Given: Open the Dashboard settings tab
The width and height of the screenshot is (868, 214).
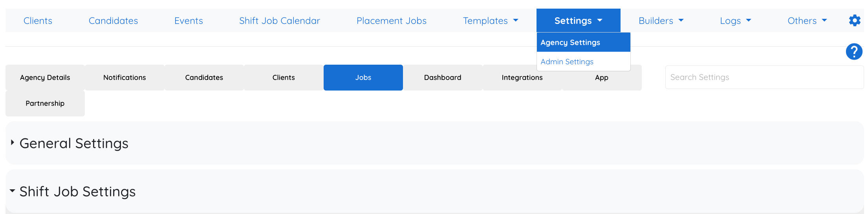Looking at the screenshot, I should click(443, 78).
